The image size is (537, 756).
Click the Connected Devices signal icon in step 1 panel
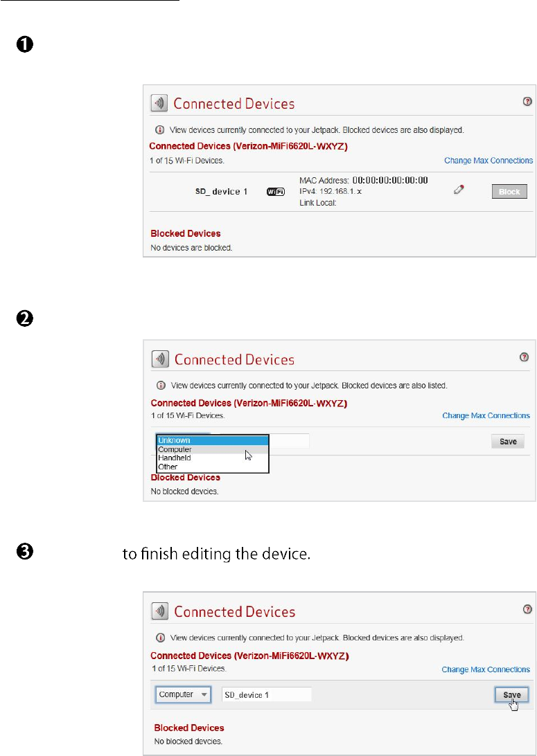coord(160,104)
